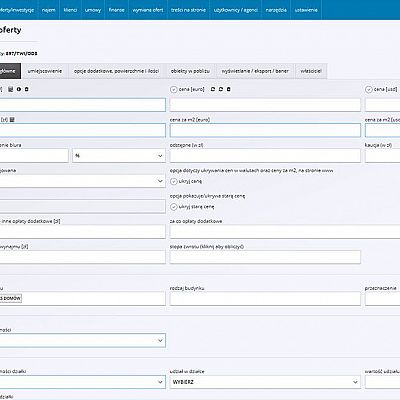
Task: Open the finanse menu
Action: [116, 10]
